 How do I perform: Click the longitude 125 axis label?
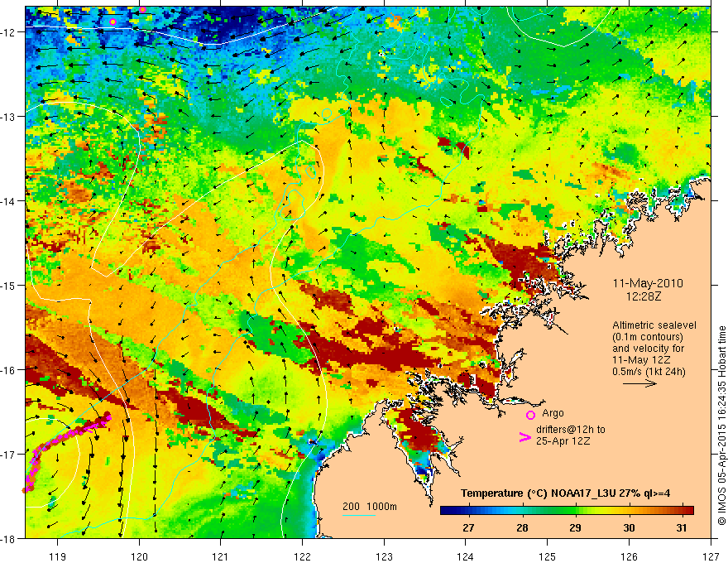pos(548,556)
